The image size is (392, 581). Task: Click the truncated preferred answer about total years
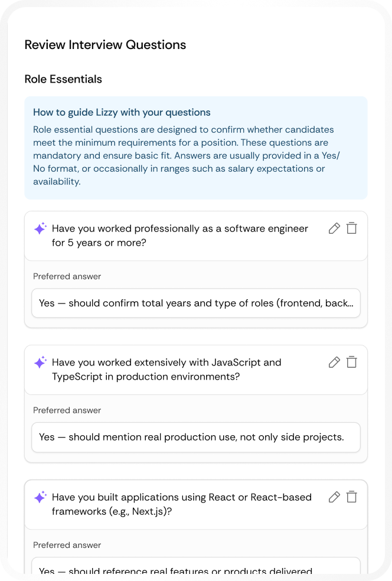[x=196, y=303]
